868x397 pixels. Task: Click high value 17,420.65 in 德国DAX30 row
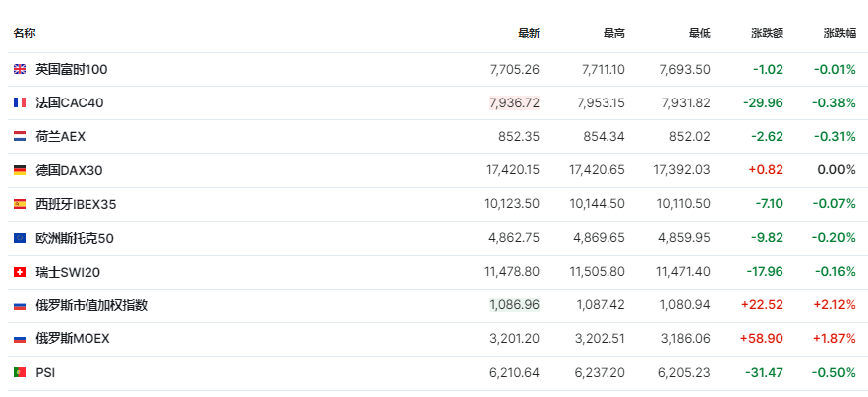pyautogui.click(x=597, y=170)
